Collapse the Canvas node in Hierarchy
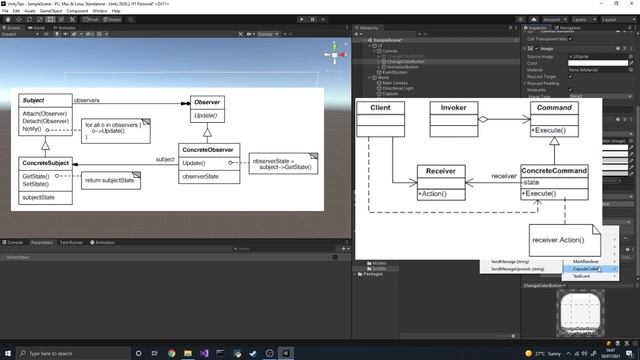 (375, 51)
